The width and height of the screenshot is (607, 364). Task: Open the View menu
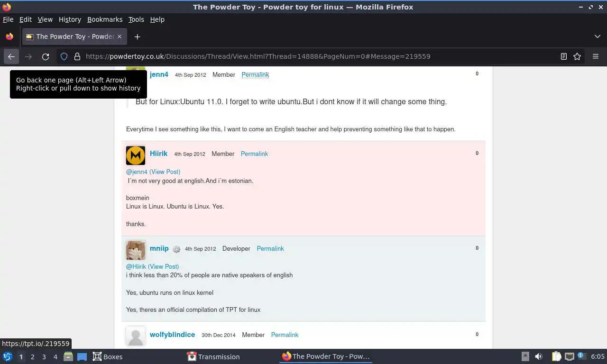pos(45,19)
